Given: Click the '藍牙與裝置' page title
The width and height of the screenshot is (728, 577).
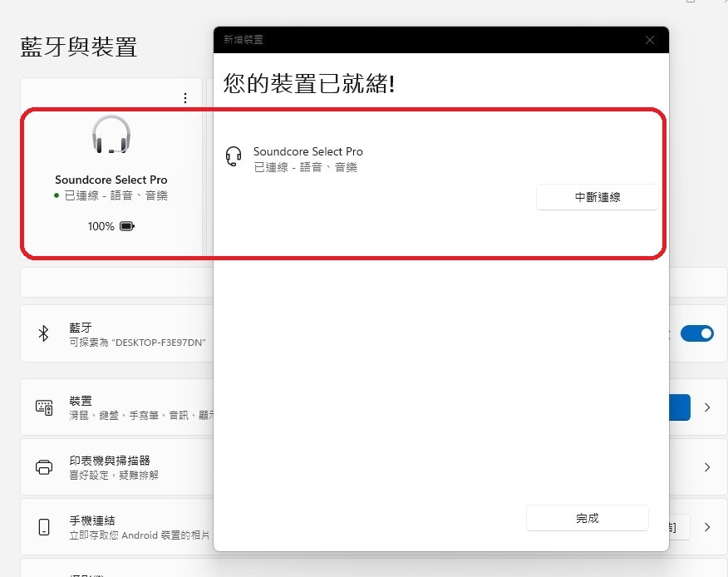Looking at the screenshot, I should 78,47.
